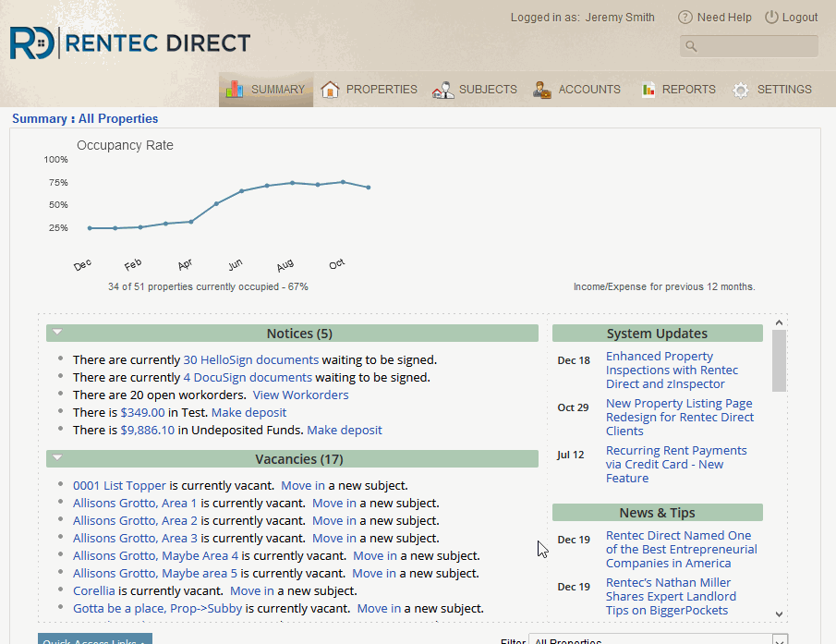
Task: Open the Accounts menu tab
Action: click(588, 90)
